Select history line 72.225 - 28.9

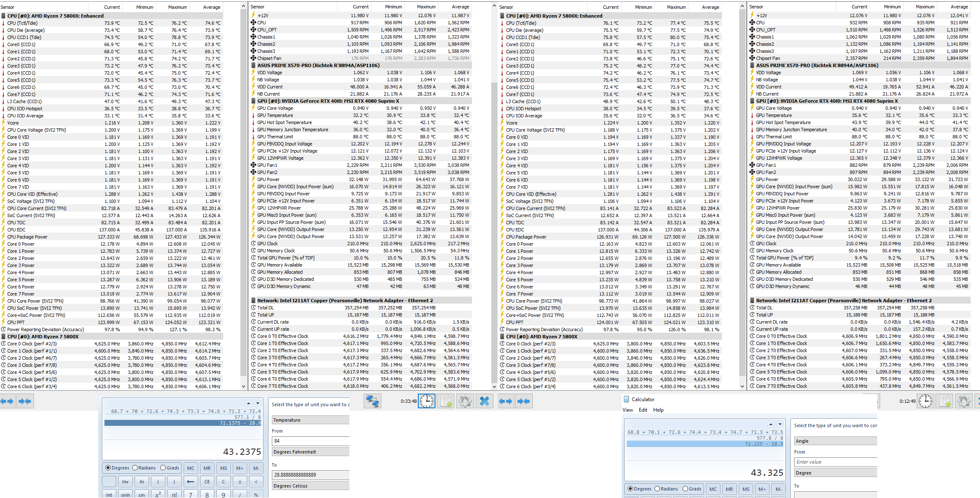705,444
